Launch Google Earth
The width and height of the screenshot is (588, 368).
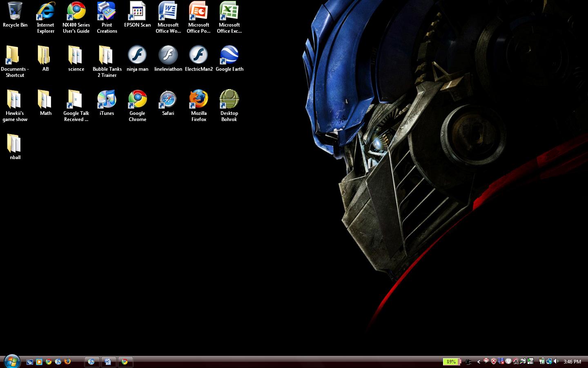(x=229, y=55)
